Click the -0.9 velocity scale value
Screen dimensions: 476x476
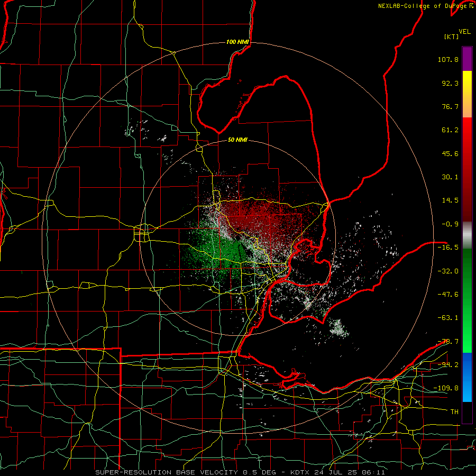click(450, 224)
